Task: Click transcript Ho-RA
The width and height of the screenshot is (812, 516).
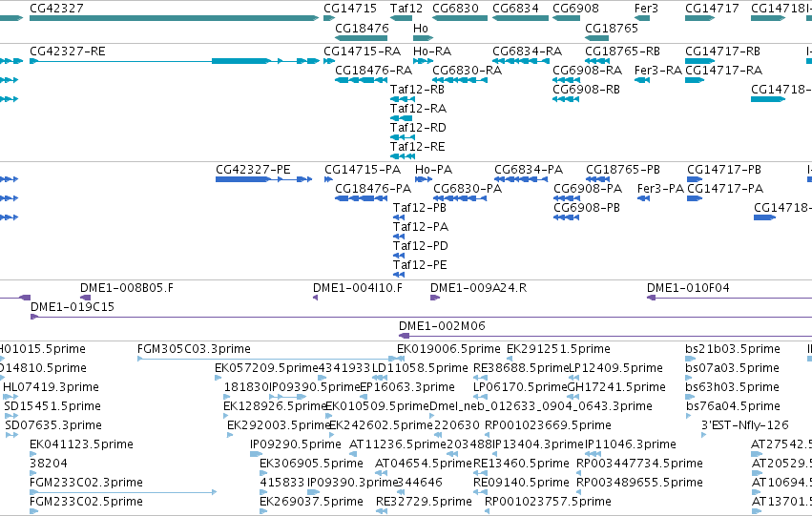Action: [x=432, y=52]
